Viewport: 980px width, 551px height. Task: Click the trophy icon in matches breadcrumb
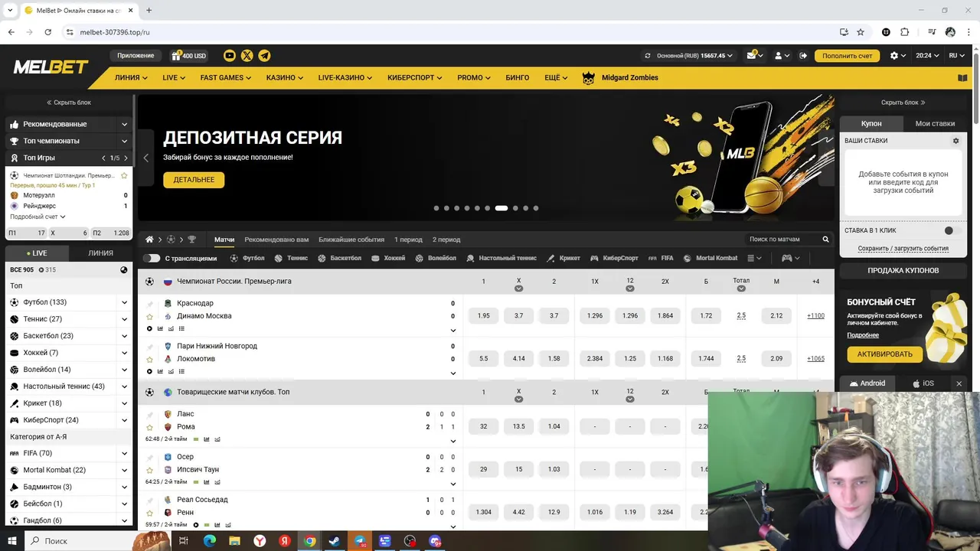(x=192, y=240)
